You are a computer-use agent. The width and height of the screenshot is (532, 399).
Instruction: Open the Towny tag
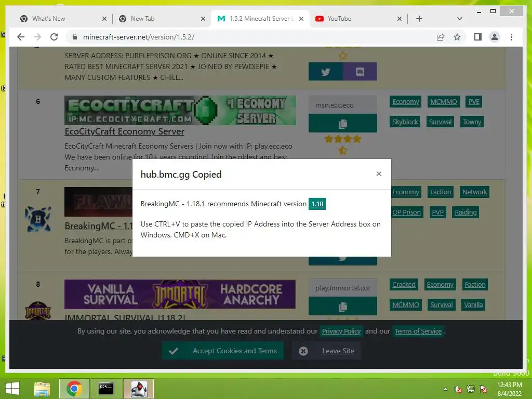[472, 122]
